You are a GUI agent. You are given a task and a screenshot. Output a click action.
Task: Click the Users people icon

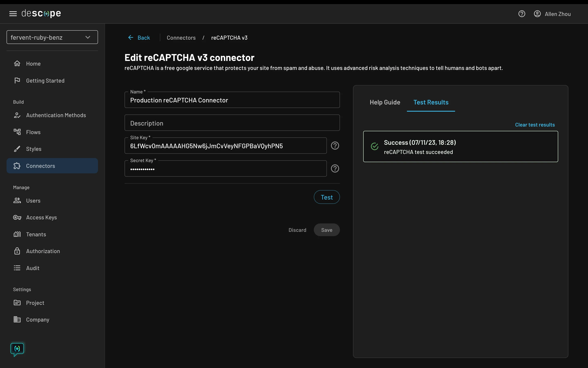pyautogui.click(x=17, y=201)
